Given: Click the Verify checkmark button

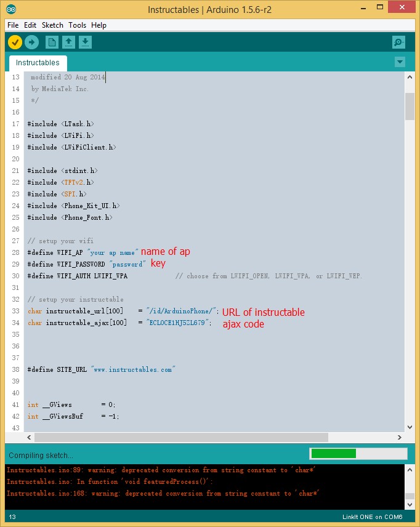Looking at the screenshot, I should click(x=15, y=42).
